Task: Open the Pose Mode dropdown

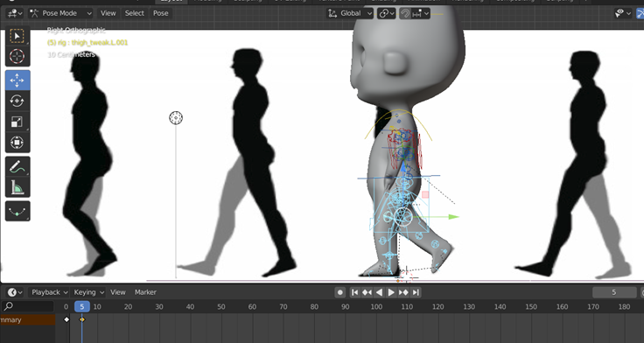Action: pos(60,13)
